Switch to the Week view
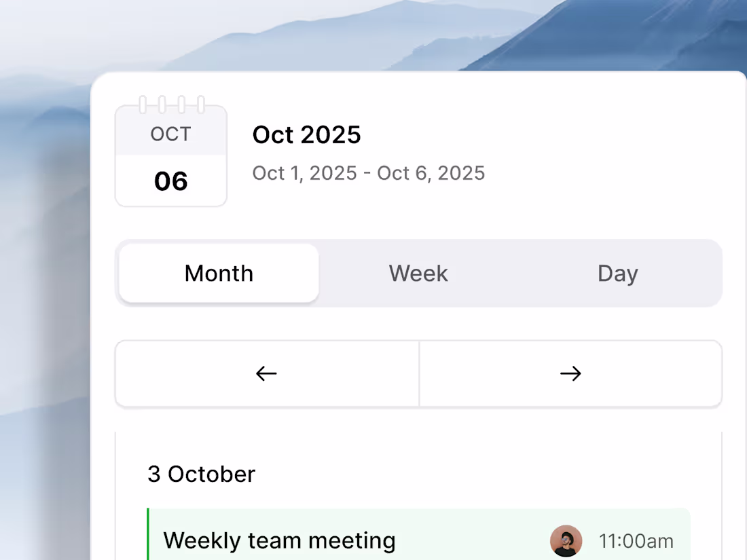 pos(418,273)
